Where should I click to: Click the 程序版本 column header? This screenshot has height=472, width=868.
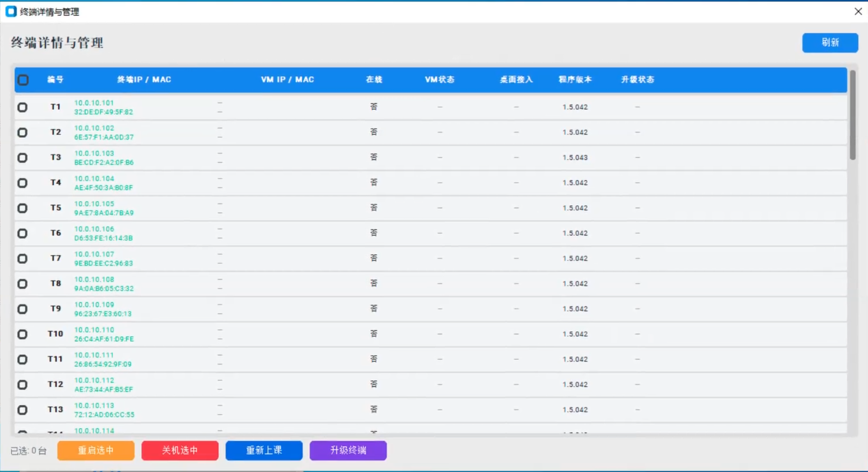coord(575,79)
